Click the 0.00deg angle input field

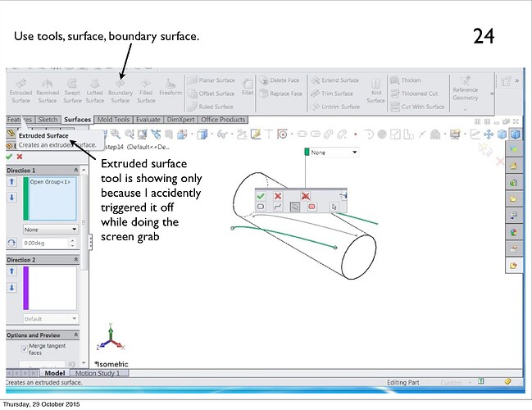(x=51, y=244)
